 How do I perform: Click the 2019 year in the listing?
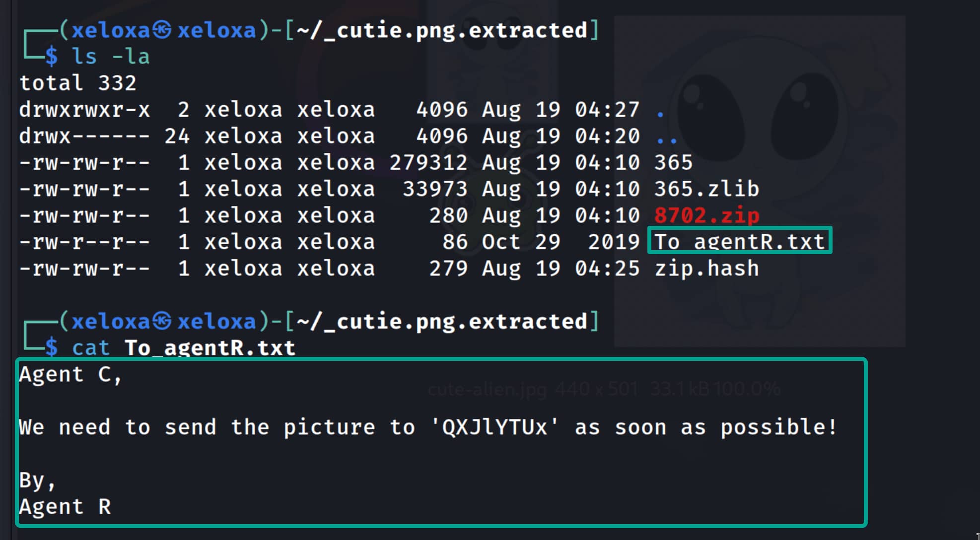coord(614,242)
